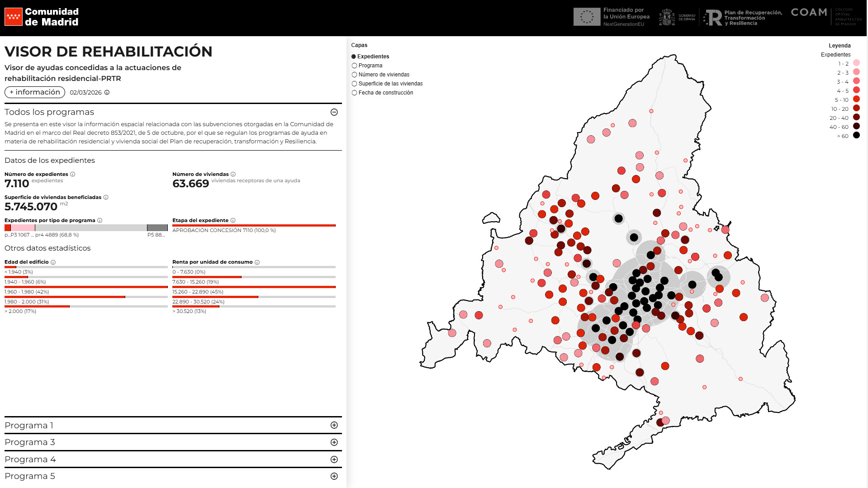Viewport: 868px width, 488px height.
Task: Click info icon for Etapa del expediente
Action: [233, 220]
